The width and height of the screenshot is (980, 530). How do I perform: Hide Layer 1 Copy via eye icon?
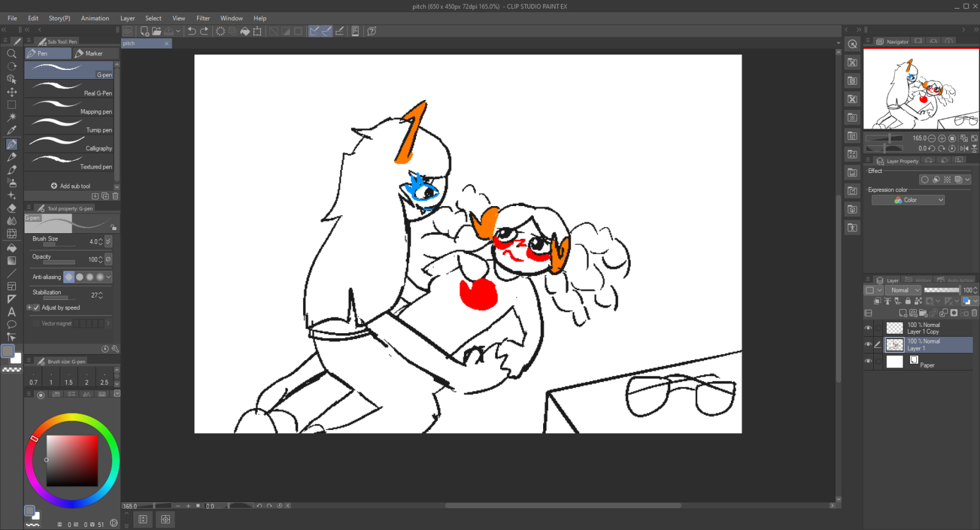point(868,328)
